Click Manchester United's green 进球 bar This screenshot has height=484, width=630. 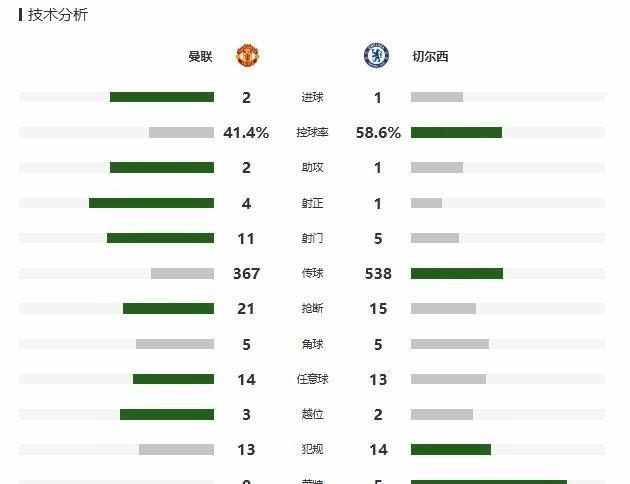(162, 97)
